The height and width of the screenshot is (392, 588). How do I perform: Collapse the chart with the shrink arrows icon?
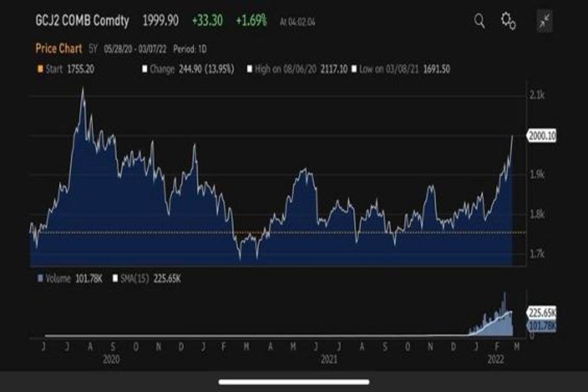point(544,21)
